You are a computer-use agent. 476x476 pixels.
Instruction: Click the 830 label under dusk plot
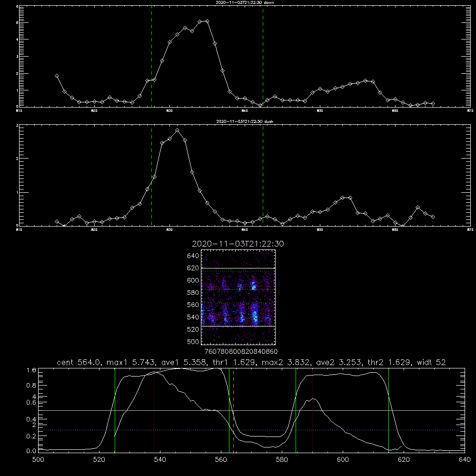point(169,230)
